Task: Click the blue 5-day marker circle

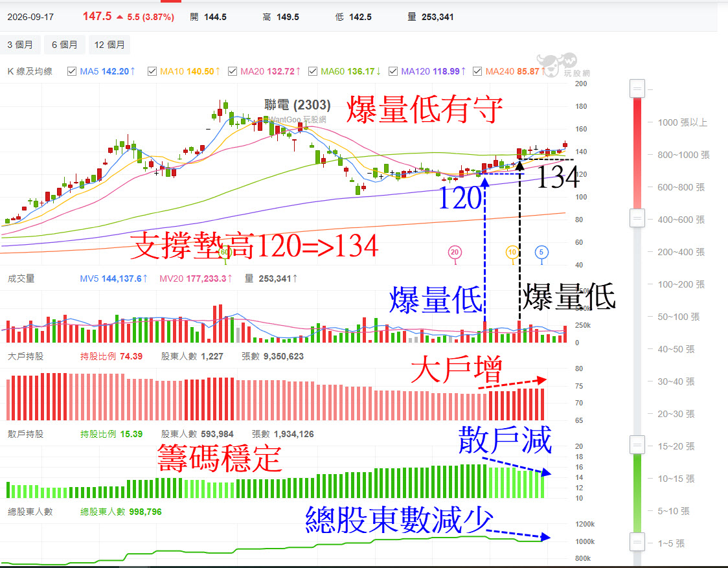Action: (541, 252)
